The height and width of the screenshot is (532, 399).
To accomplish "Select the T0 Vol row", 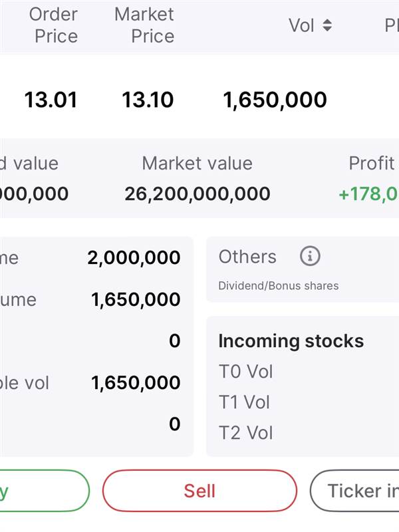I will [245, 372].
